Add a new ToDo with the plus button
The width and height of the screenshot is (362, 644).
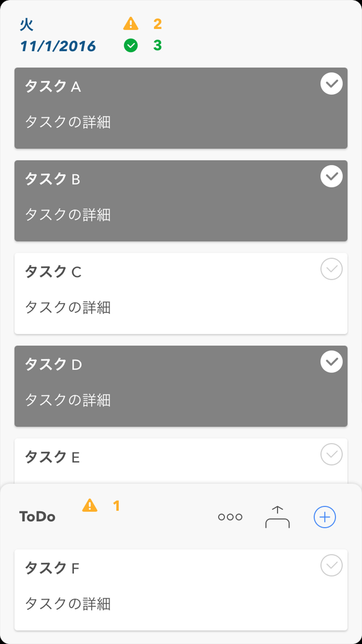(x=324, y=517)
